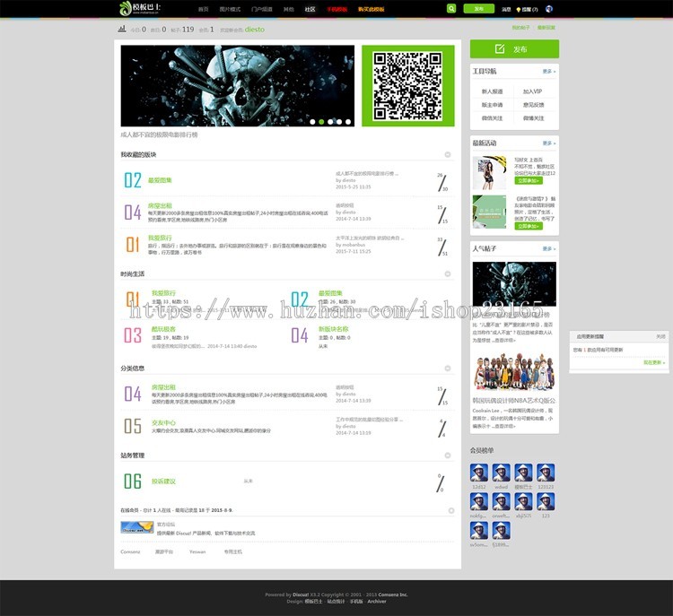Close the 应用更新提醒 popup via 关闭
Image resolution: width=673 pixels, height=616 pixels.
point(660,337)
